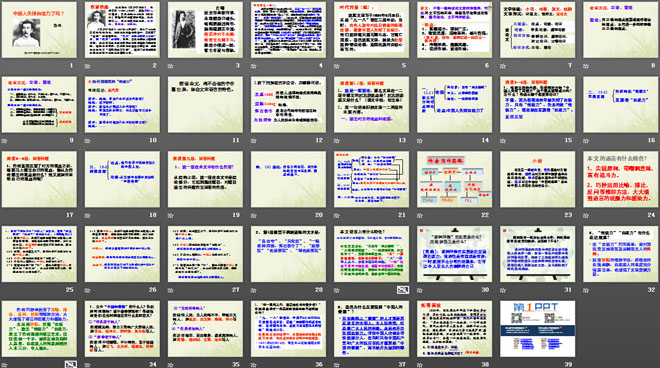Select slide 24 language features thumbnail

620,179
